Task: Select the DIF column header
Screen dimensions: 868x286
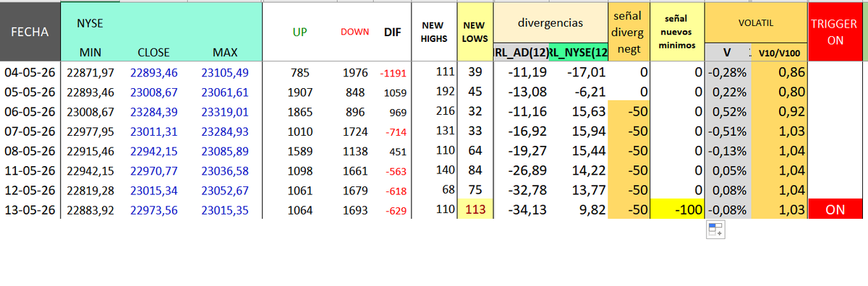Action: point(393,32)
